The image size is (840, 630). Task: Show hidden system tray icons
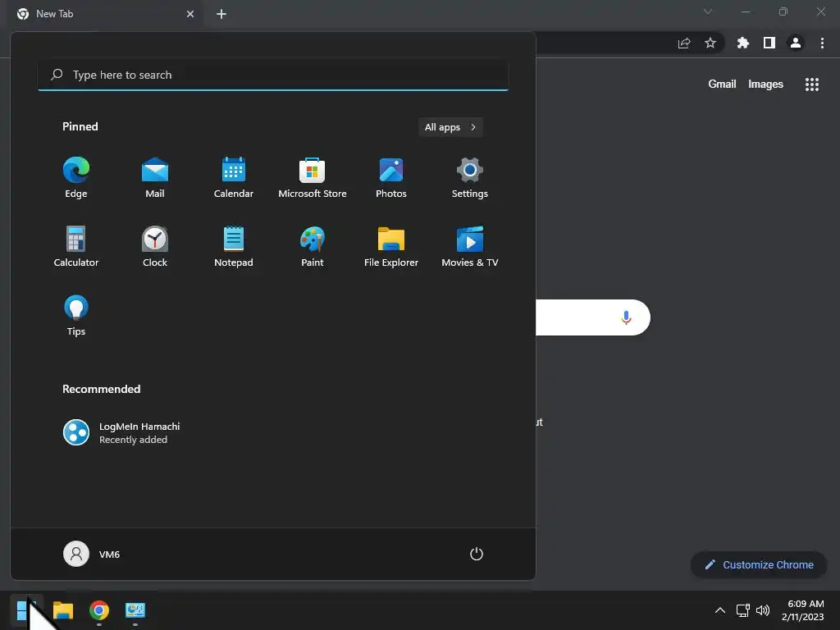(x=720, y=610)
